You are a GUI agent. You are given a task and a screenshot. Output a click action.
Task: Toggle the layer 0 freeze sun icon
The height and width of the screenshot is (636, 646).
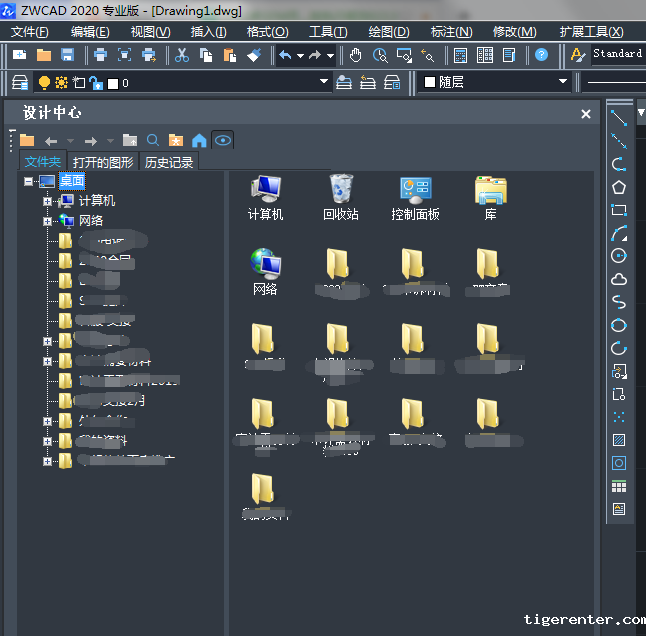click(x=61, y=83)
